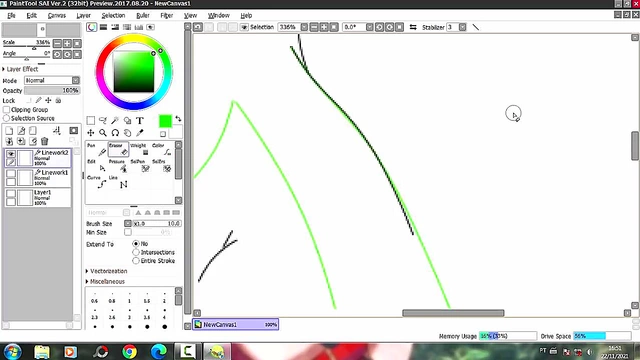Click the green foreground color swatch
Image resolution: width=640 pixels, height=360 pixels.
[x=165, y=121]
